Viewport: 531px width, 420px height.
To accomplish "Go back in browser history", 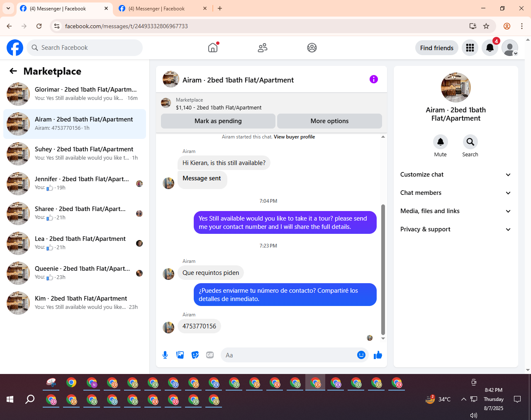I will coord(9,26).
